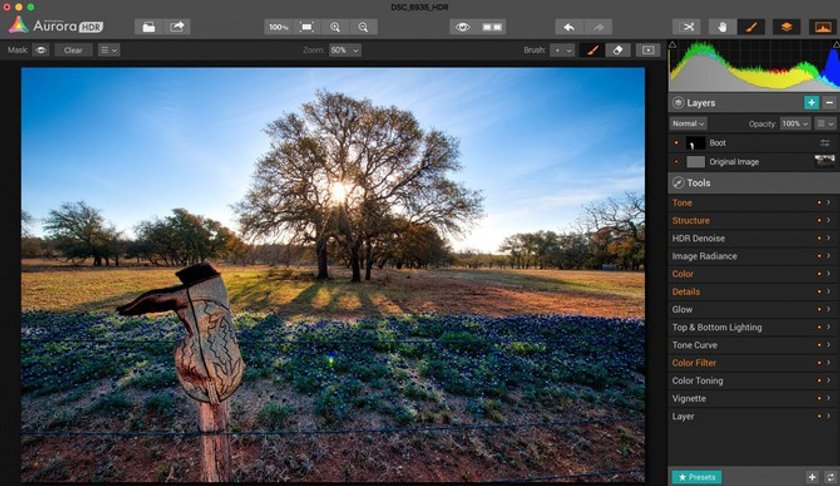Open the Presets button
The image size is (840, 486).
pos(697,477)
